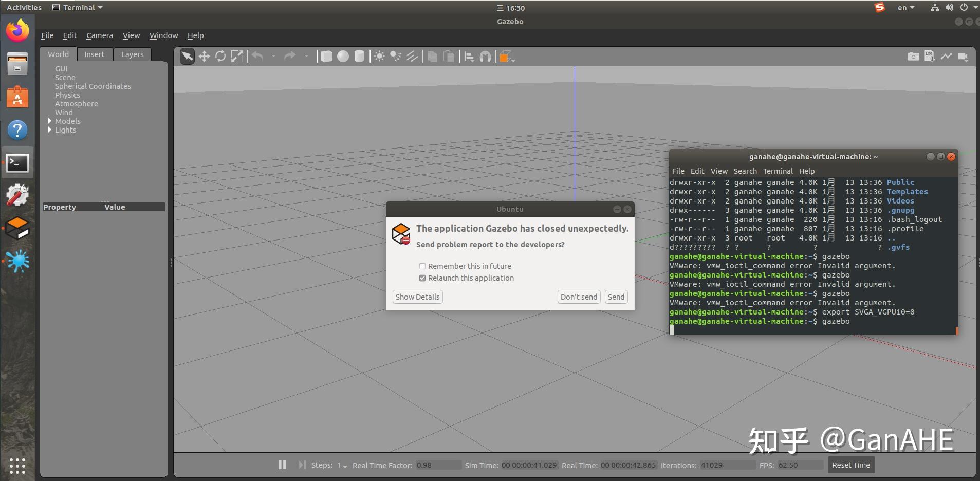Insert a cylinder shape from toolbar
Image resolution: width=980 pixels, height=481 pixels.
tap(359, 57)
